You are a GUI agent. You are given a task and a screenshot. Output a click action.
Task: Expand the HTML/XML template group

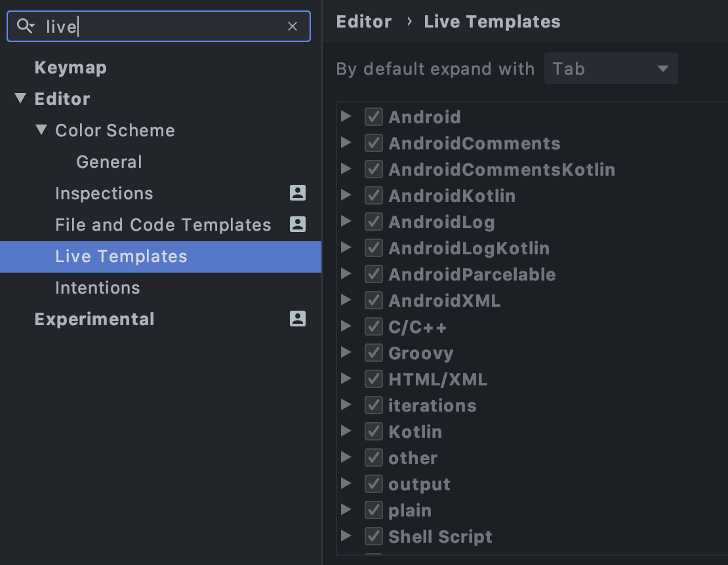346,378
